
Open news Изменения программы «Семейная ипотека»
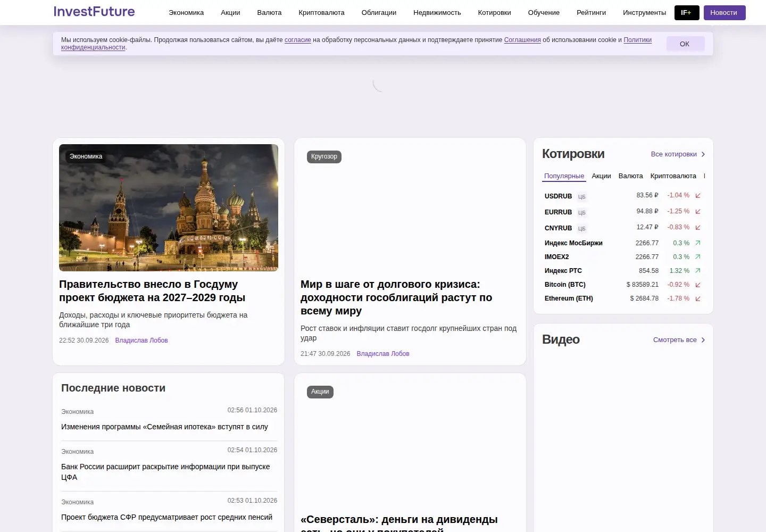(x=164, y=427)
